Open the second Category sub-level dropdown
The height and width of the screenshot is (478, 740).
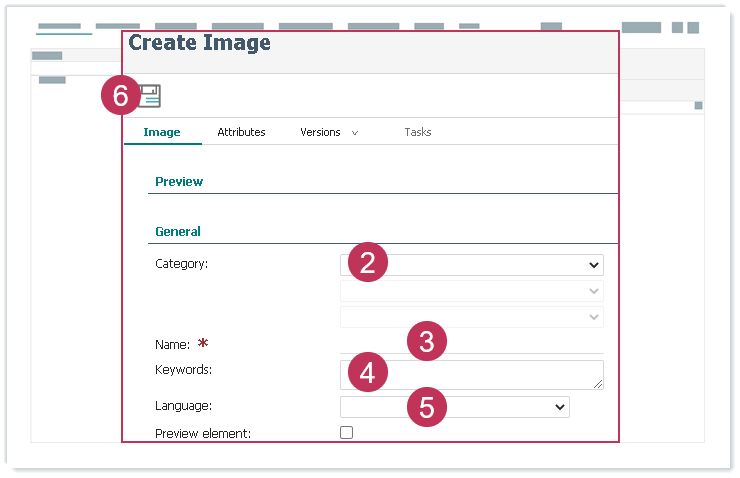coord(472,291)
